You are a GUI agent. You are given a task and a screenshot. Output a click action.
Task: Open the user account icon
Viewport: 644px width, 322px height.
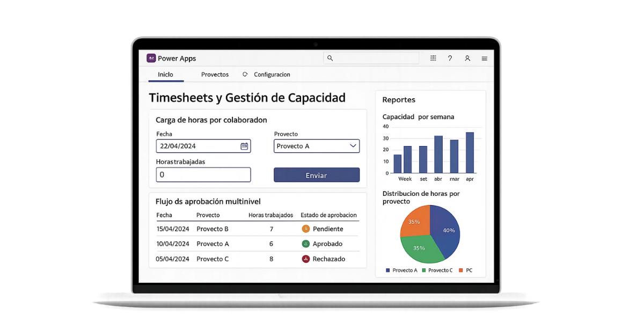point(467,57)
